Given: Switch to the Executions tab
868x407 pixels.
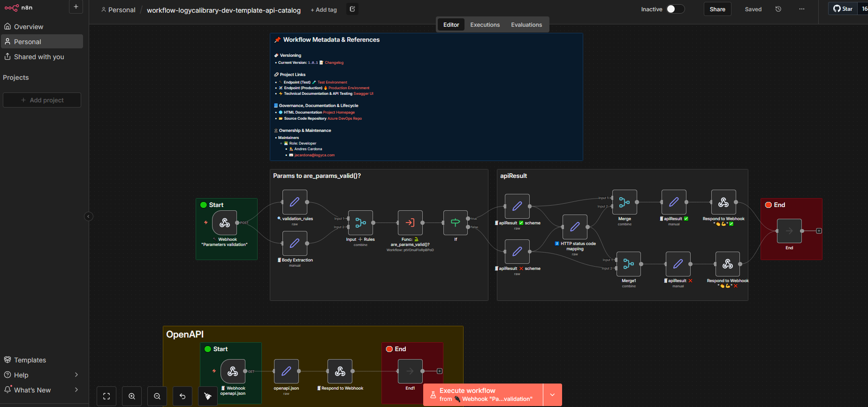Looking at the screenshot, I should click(x=485, y=25).
